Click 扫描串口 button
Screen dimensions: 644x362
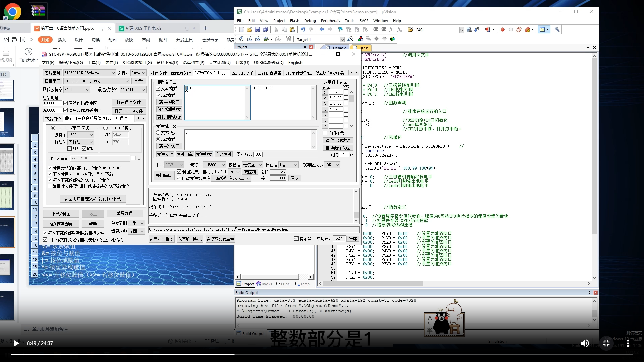[52, 81]
